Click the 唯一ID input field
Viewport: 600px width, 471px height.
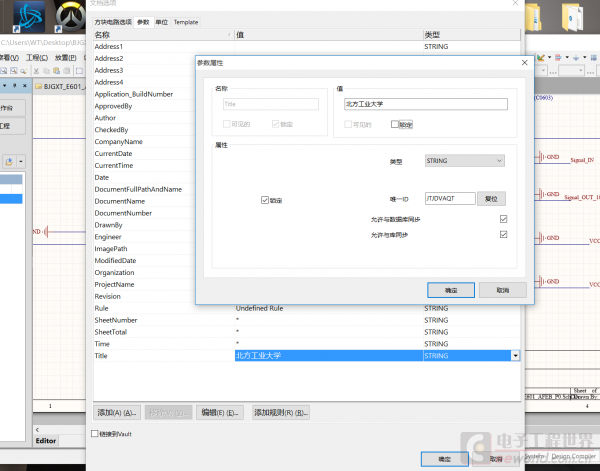[450, 199]
